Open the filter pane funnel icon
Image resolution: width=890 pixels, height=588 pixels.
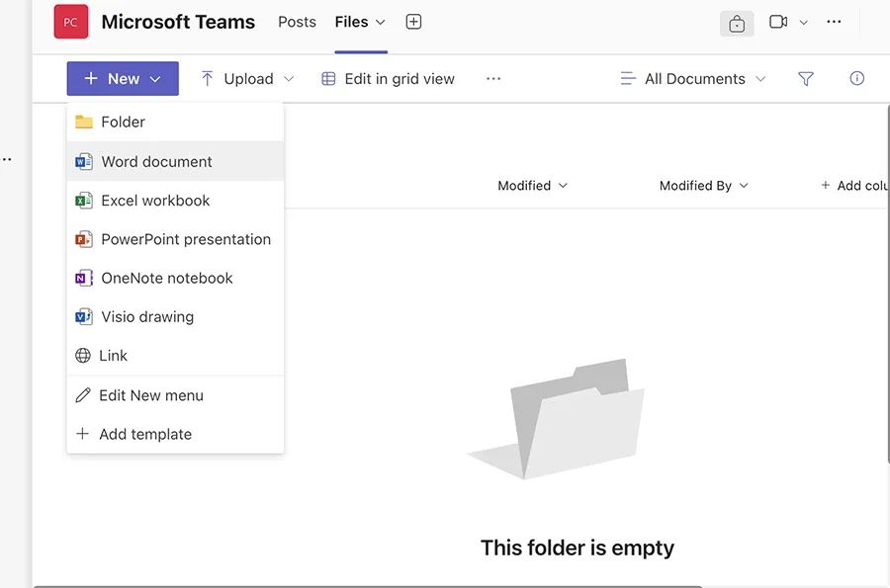[x=806, y=79]
